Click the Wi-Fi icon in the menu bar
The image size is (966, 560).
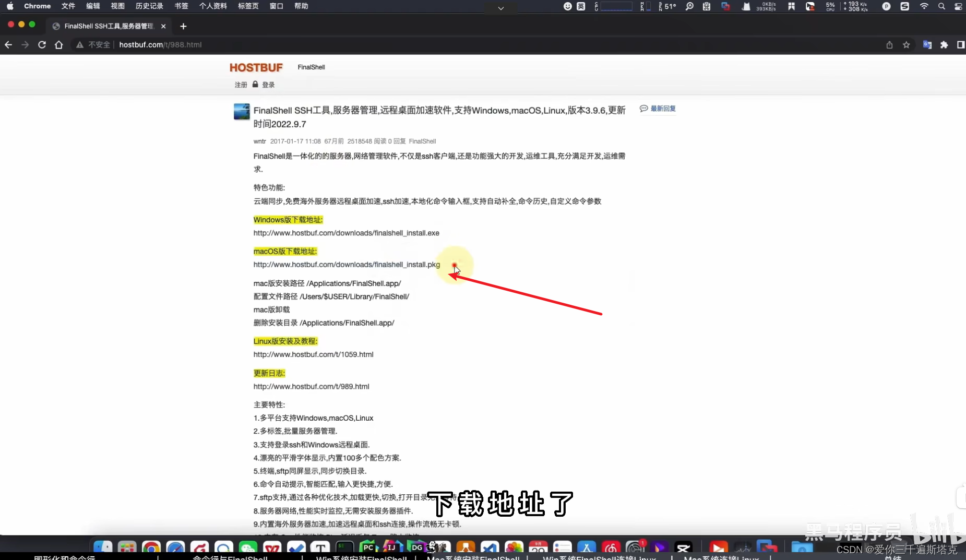coord(924,7)
